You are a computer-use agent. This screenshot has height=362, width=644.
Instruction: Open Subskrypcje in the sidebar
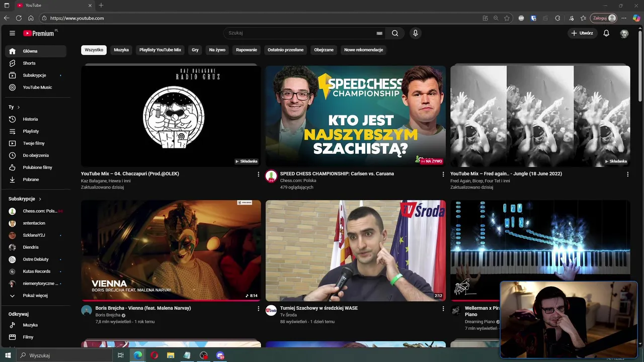tap(35, 75)
